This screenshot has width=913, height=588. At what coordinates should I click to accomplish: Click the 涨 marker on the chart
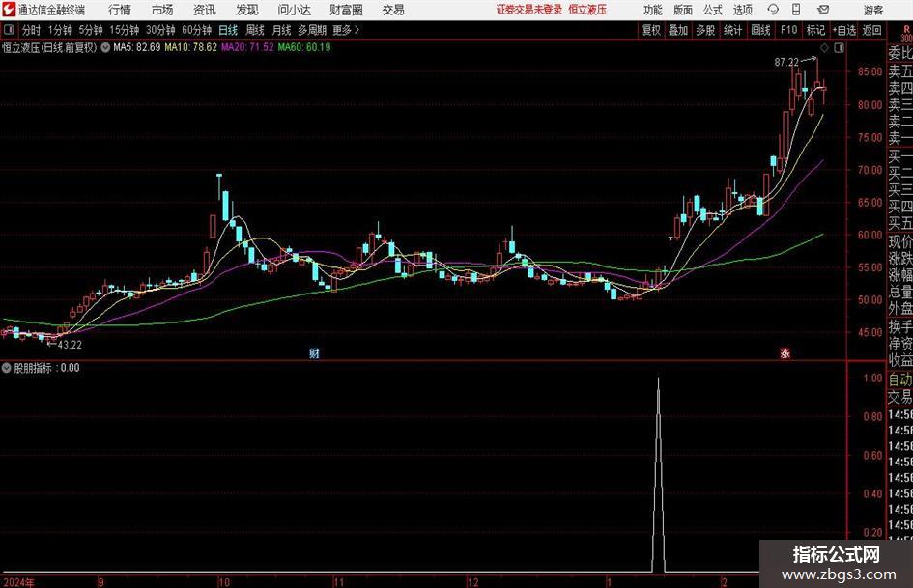pyautogui.click(x=785, y=352)
